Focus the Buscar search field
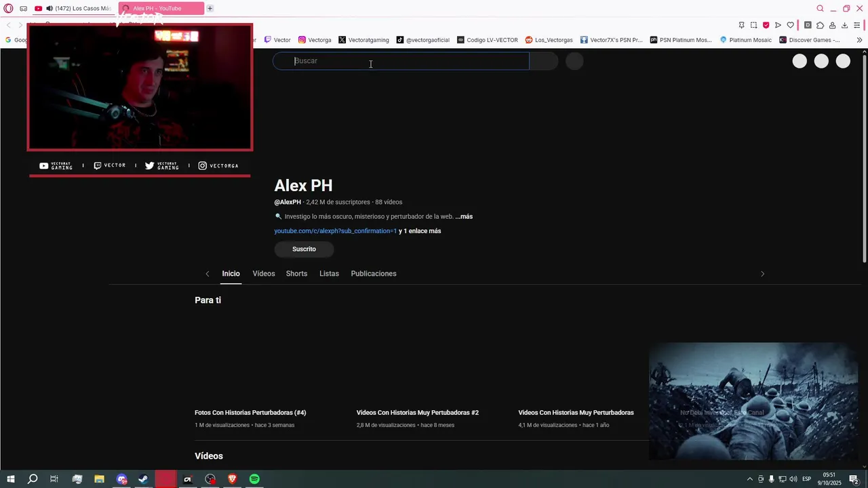This screenshot has width=868, height=488. pos(401,61)
